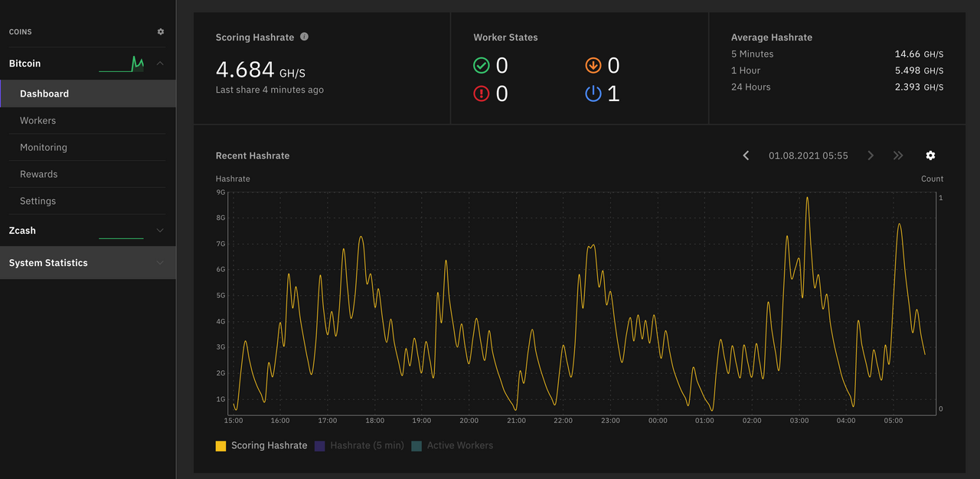Click the purple Hashrate 5 min swatch

point(320,445)
